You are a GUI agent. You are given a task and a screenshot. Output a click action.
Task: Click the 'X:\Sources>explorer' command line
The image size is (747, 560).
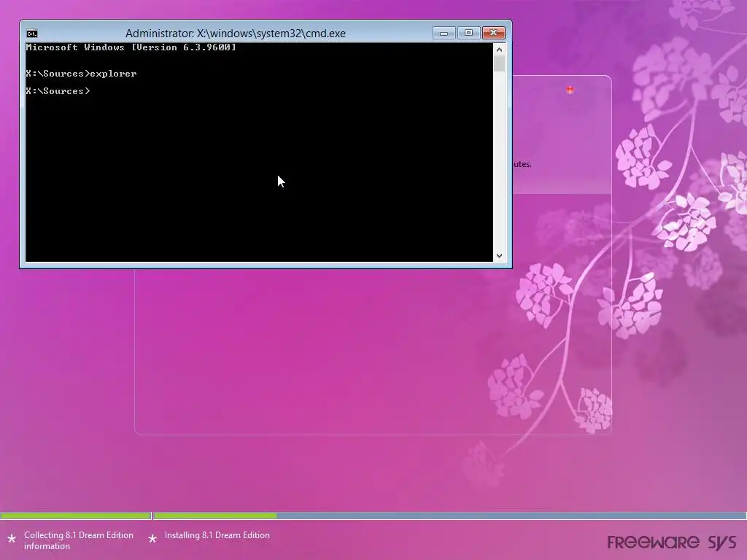pyautogui.click(x=81, y=74)
